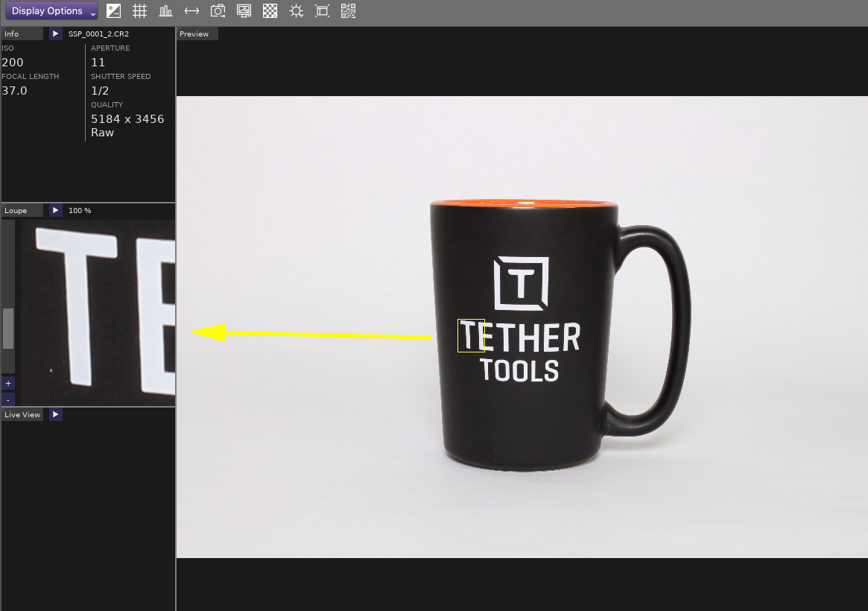Zoom in loupe with plus button
868x611 pixels.
coord(8,383)
